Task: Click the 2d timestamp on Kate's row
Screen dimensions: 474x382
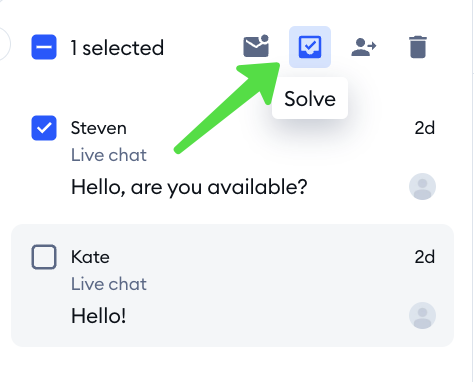Action: (x=425, y=257)
